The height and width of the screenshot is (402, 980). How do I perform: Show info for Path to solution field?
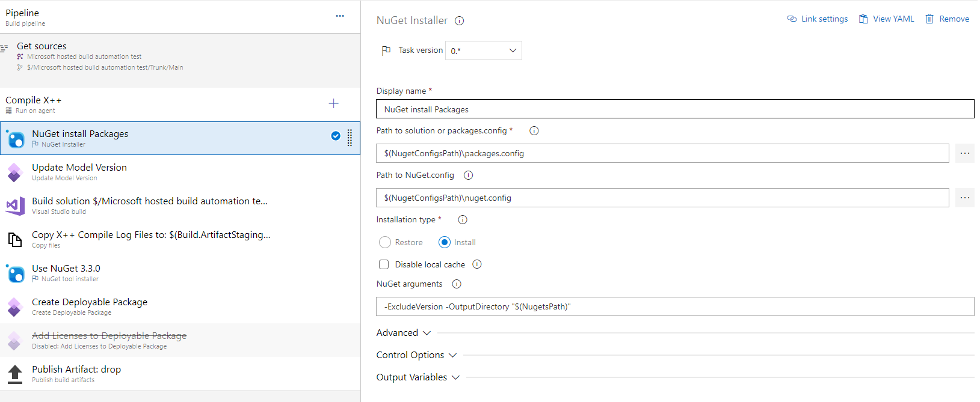pos(534,131)
